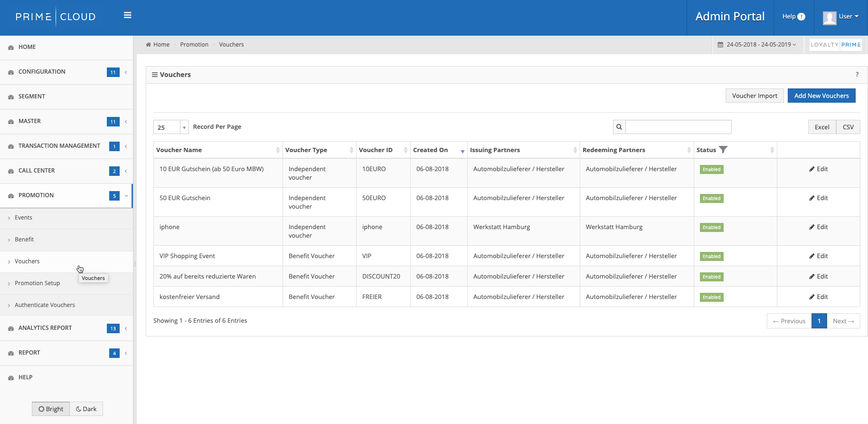
Task: Sort by Created On column
Action: point(439,150)
